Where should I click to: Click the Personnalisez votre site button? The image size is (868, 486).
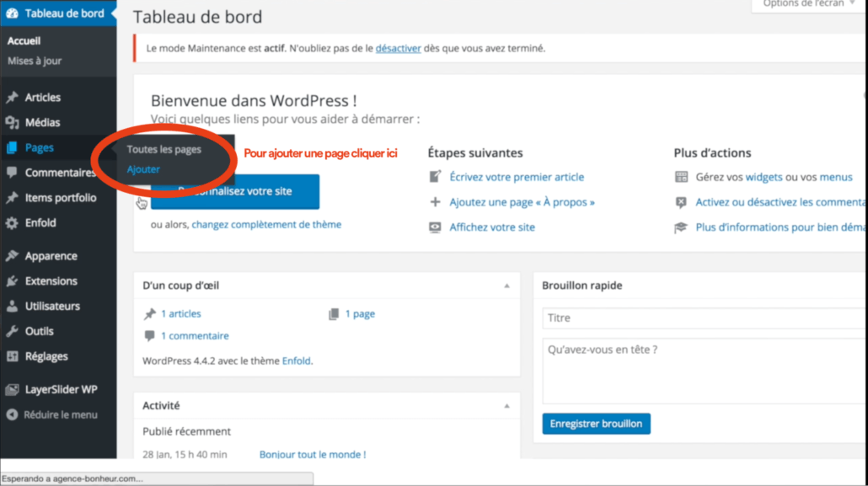(235, 191)
